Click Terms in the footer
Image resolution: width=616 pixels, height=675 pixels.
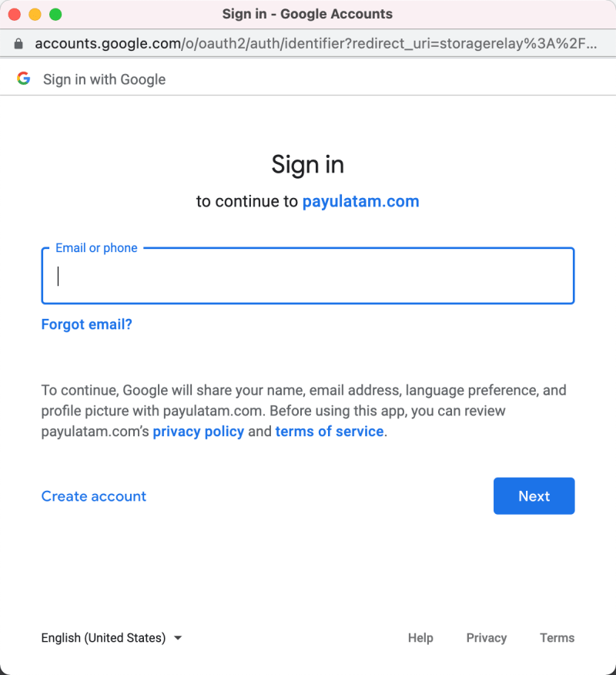tap(557, 637)
